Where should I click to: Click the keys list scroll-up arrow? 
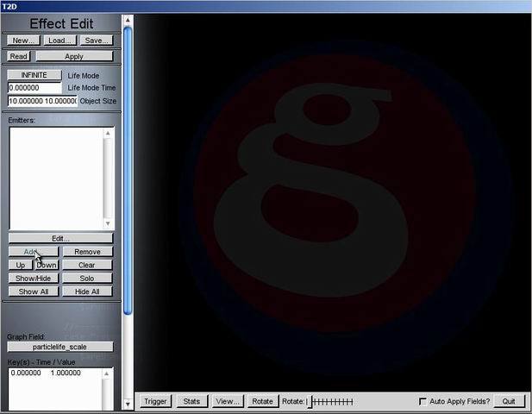[107, 373]
